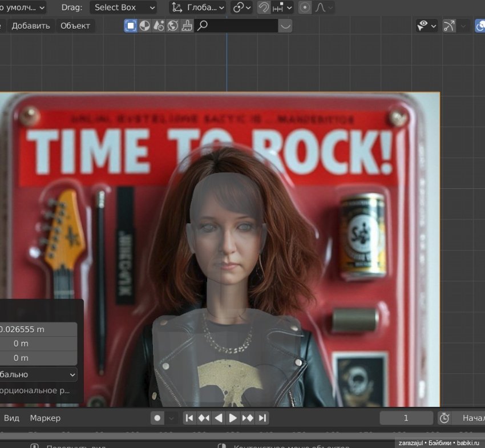This screenshot has width=485, height=448.
Task: Open the Drag mode Select Box dropdown
Action: pyautogui.click(x=123, y=7)
